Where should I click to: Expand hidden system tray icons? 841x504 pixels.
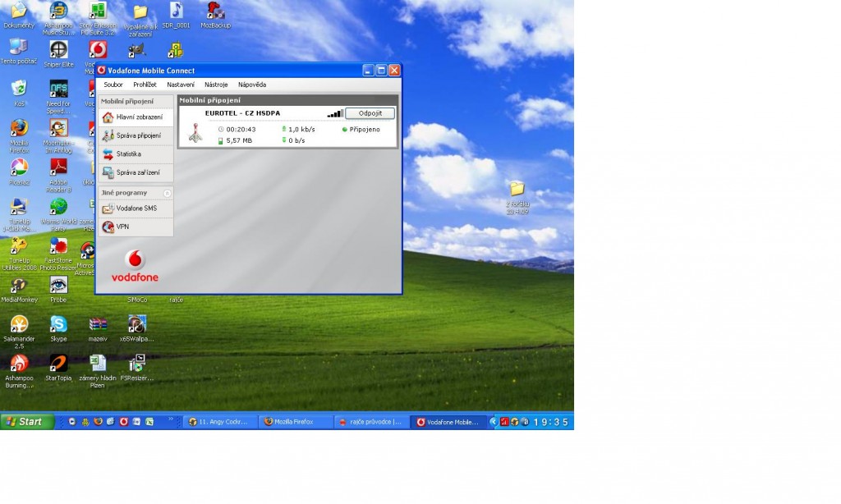point(493,422)
